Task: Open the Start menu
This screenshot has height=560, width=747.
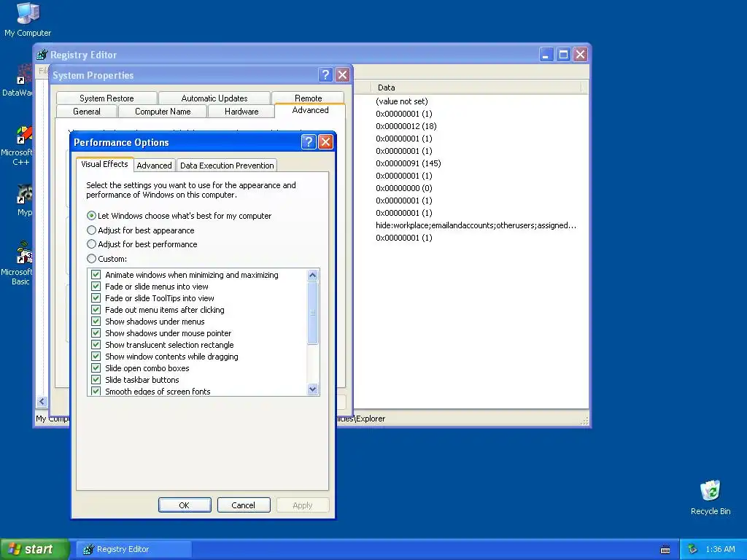Action: pos(34,549)
